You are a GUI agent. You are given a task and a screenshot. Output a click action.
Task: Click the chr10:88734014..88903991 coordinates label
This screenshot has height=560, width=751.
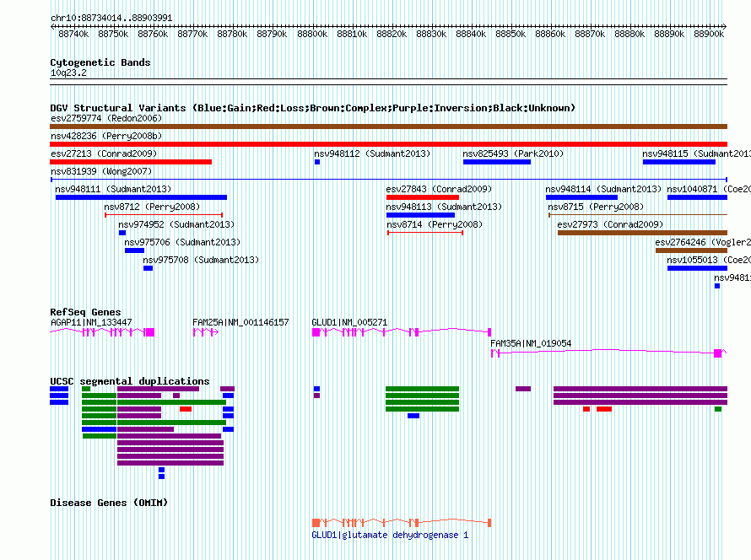point(111,19)
